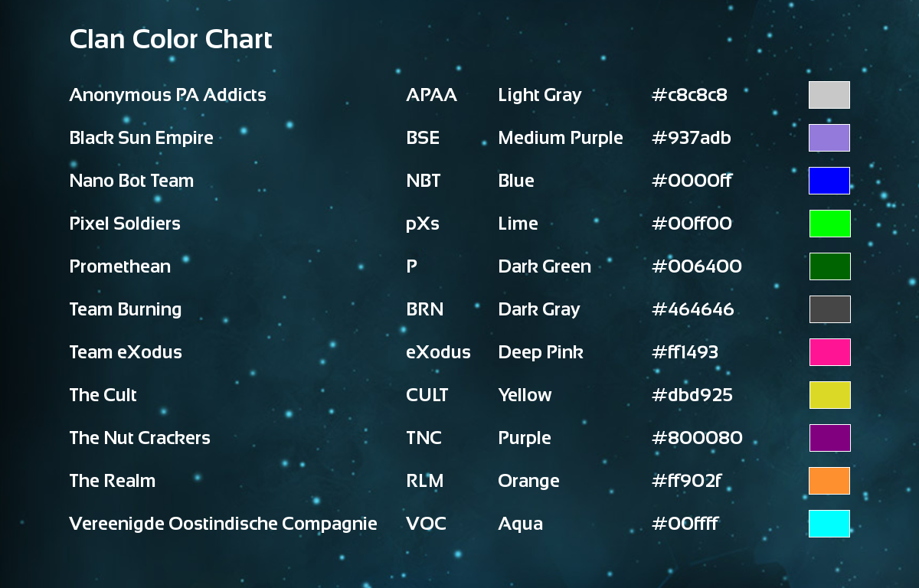Select the Anonymous PA Addicts clan name

168,95
